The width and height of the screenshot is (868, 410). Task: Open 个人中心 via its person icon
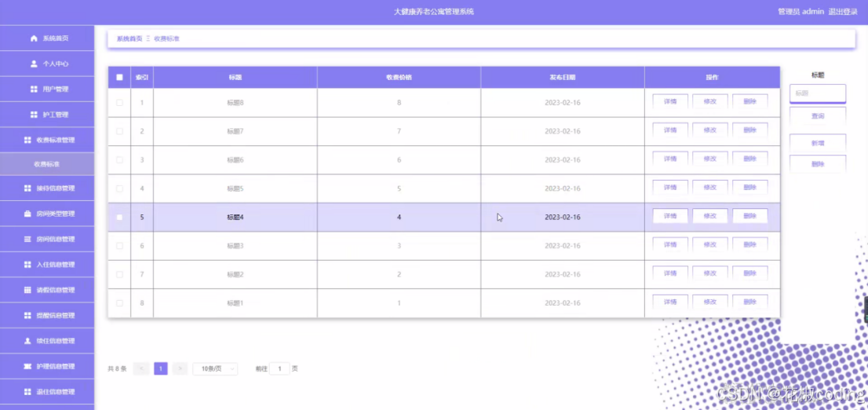(35, 64)
